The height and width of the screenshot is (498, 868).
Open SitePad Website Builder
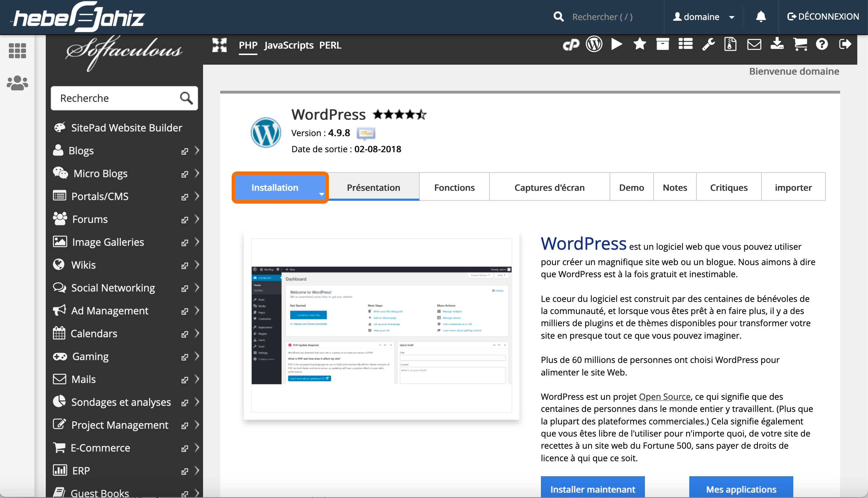(118, 128)
